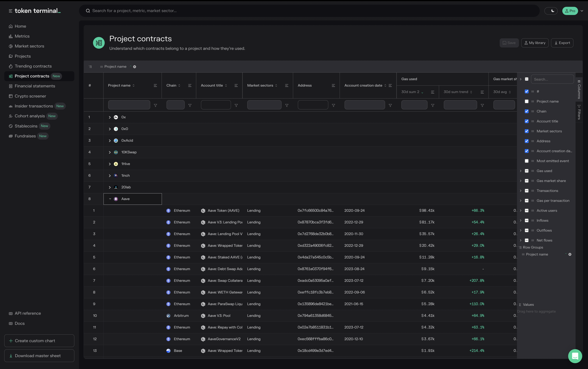
Task: Check the Most emitted event column
Action: click(527, 161)
